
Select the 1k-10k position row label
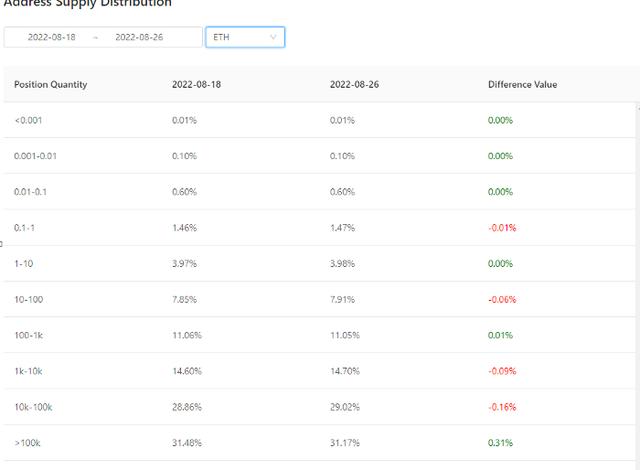click(29, 371)
